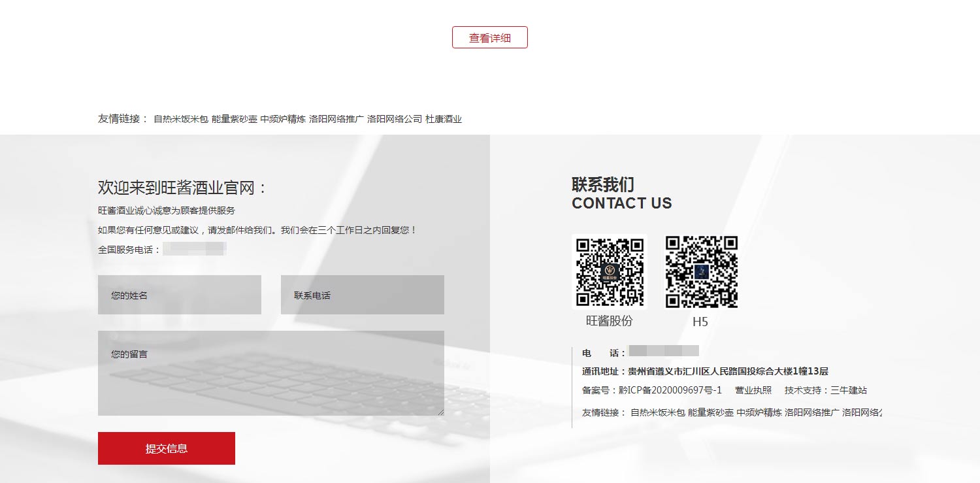Click the H5 QR code image

[x=700, y=271]
